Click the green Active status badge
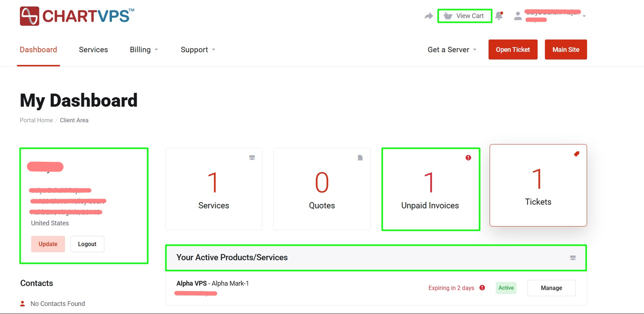This screenshot has height=314, width=644. pyautogui.click(x=506, y=288)
